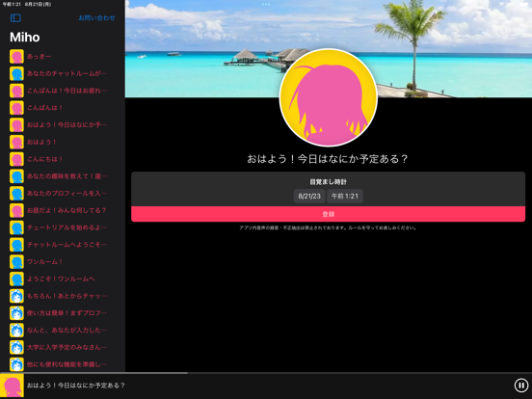
Task: Select お昼だよ！みんな何してる？ message
Action: [x=63, y=210]
